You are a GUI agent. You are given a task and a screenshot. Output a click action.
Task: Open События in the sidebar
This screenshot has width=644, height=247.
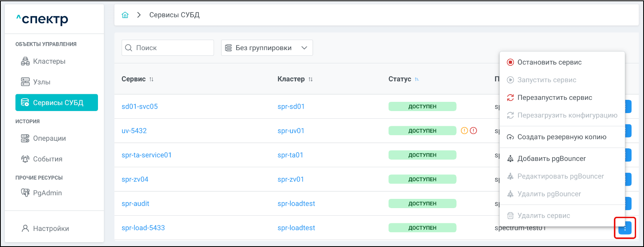click(47, 159)
